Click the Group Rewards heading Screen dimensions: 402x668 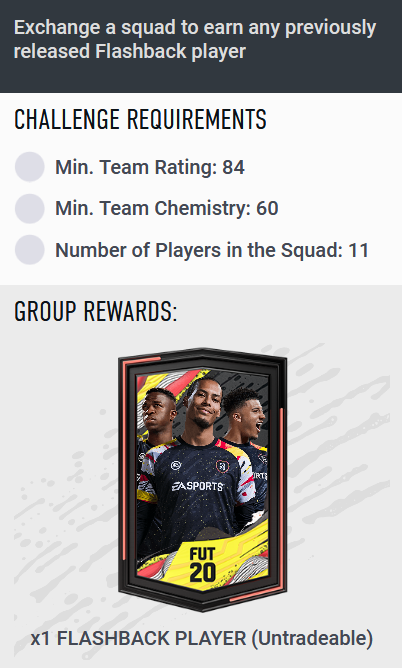pyautogui.click(x=95, y=311)
